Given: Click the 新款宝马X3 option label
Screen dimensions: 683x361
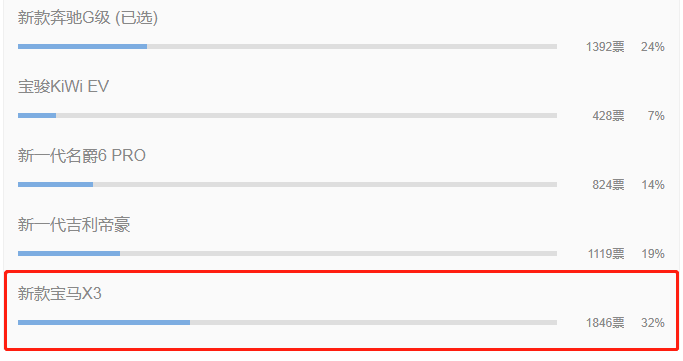Looking at the screenshot, I should 60,294.
